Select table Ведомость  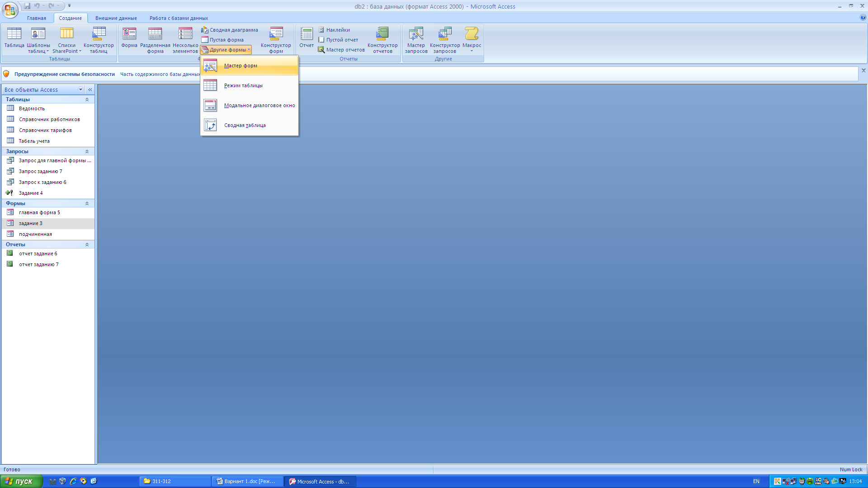pyautogui.click(x=48, y=108)
